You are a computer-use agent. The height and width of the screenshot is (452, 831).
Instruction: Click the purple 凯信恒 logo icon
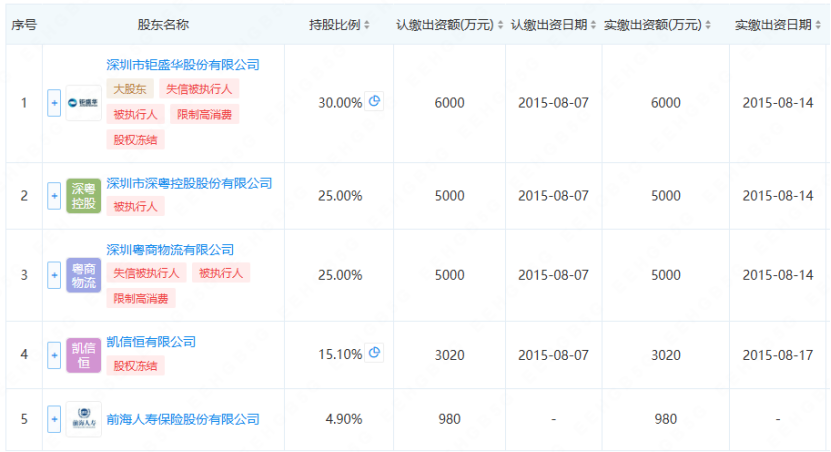(x=83, y=354)
